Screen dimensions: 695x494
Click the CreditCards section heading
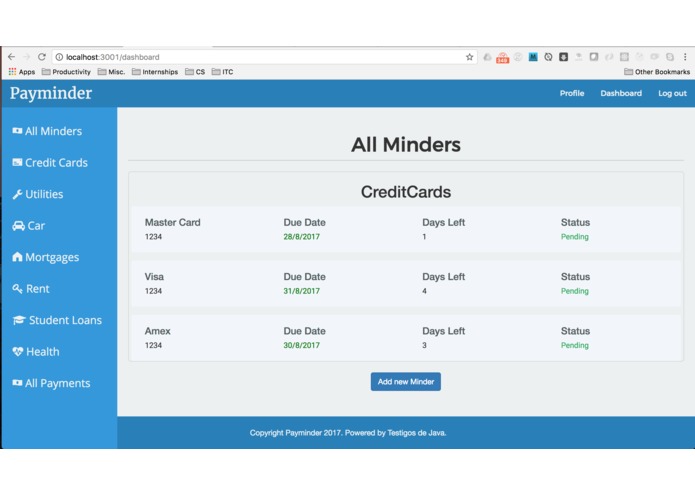406,192
